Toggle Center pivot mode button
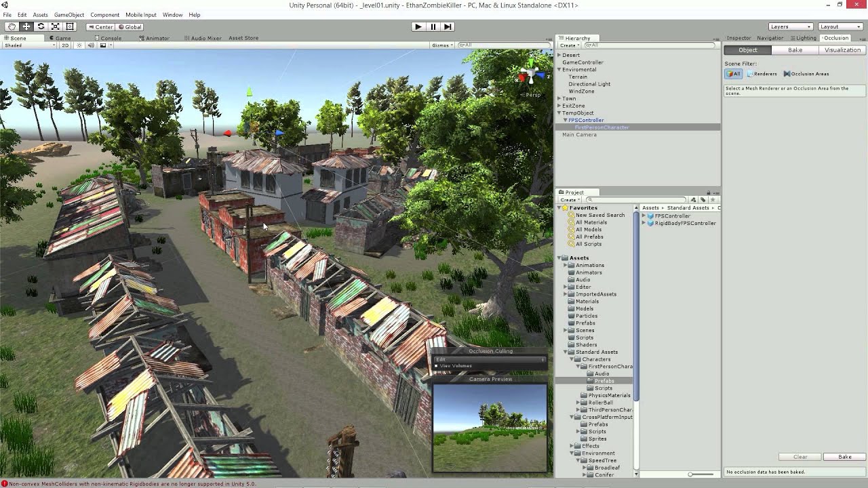 100,27
